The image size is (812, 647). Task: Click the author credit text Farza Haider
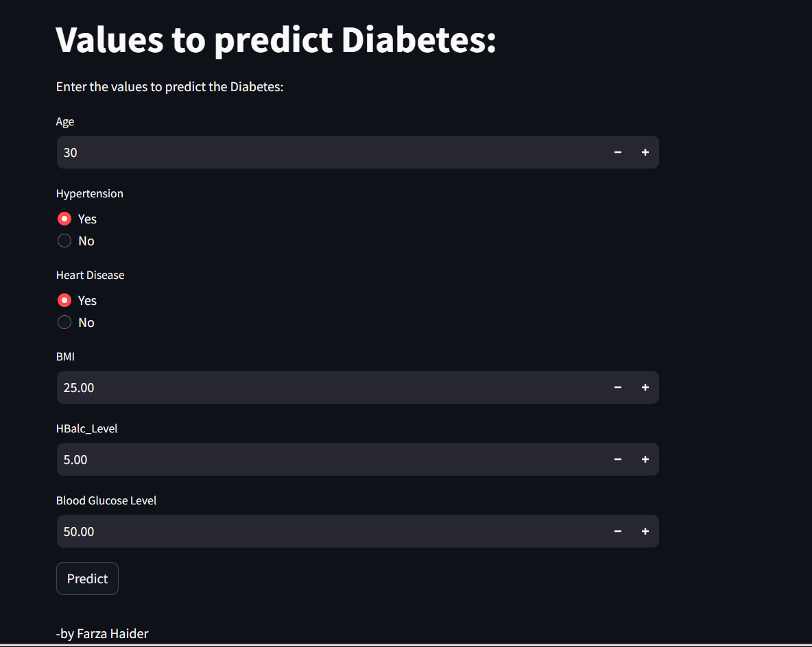(102, 633)
